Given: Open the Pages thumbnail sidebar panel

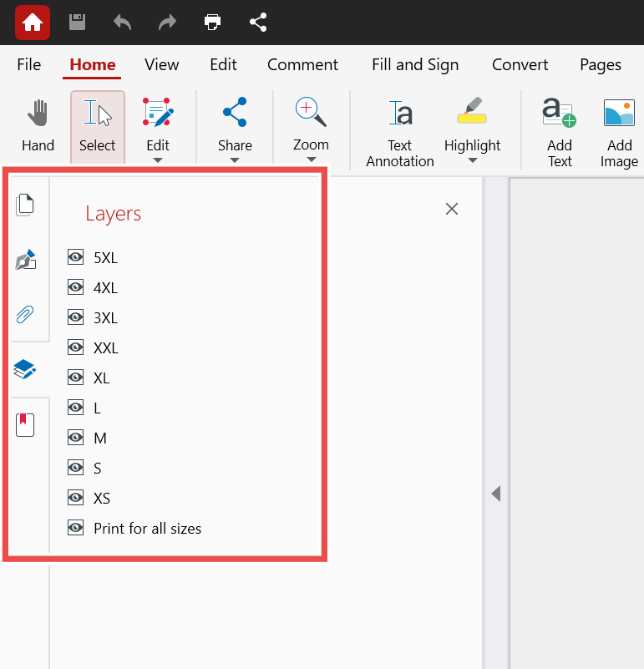Looking at the screenshot, I should click(x=25, y=204).
